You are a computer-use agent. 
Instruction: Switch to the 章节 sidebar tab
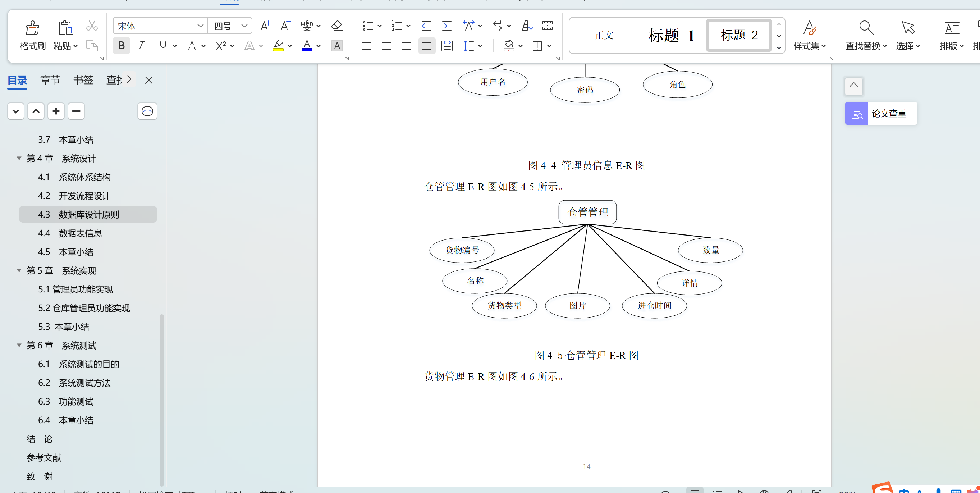[50, 80]
